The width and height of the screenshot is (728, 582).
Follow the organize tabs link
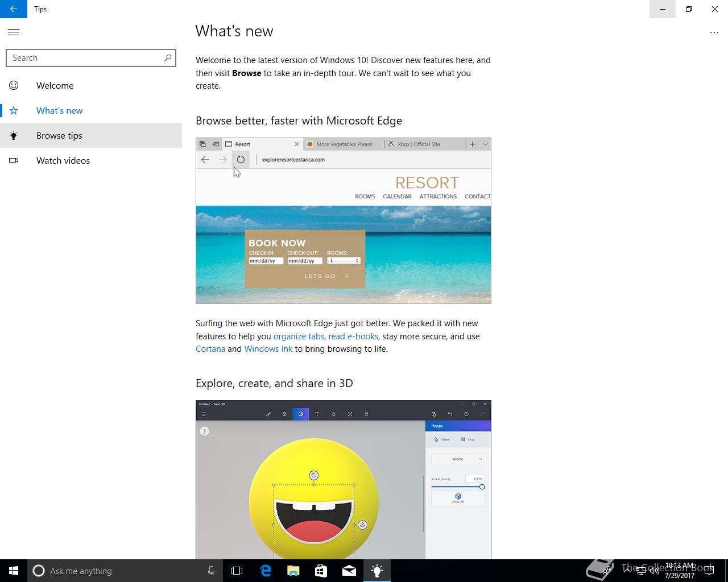[299, 336]
